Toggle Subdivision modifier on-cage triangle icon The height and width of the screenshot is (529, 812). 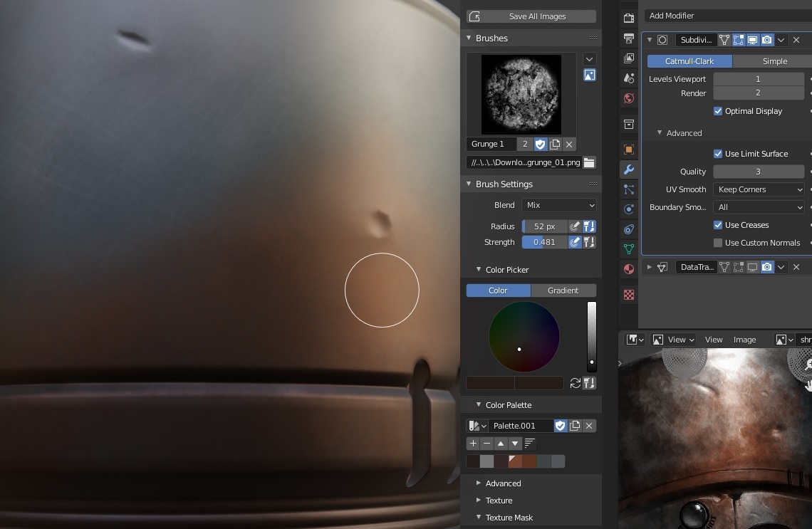(x=724, y=40)
